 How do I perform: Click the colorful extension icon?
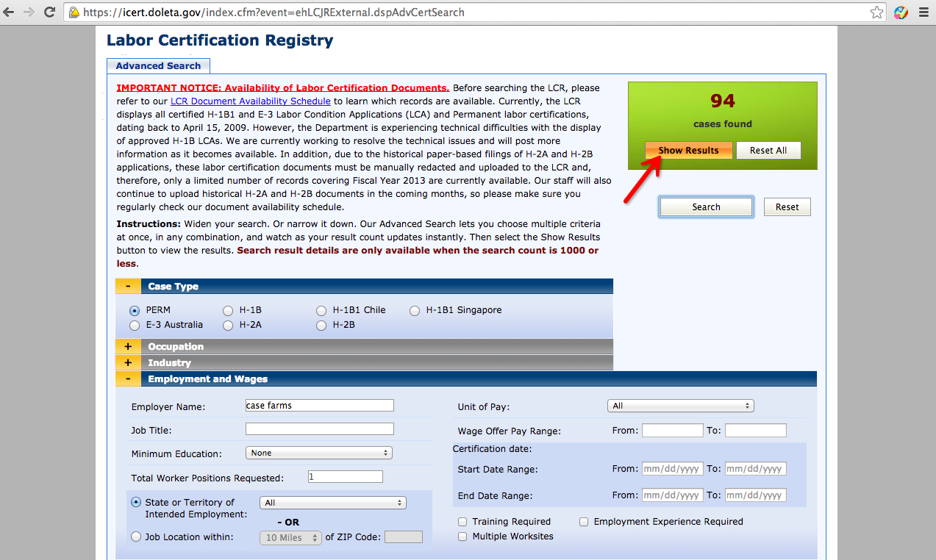pos(901,12)
